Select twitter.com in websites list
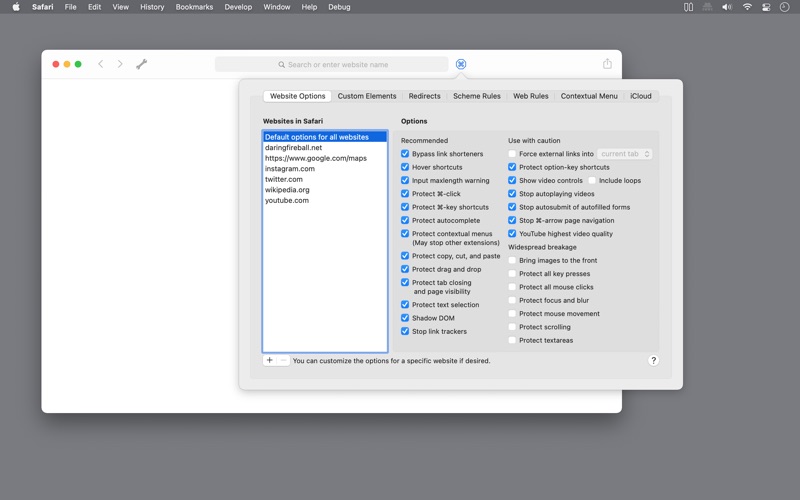Screen dimensions: 800x500 [324, 179]
